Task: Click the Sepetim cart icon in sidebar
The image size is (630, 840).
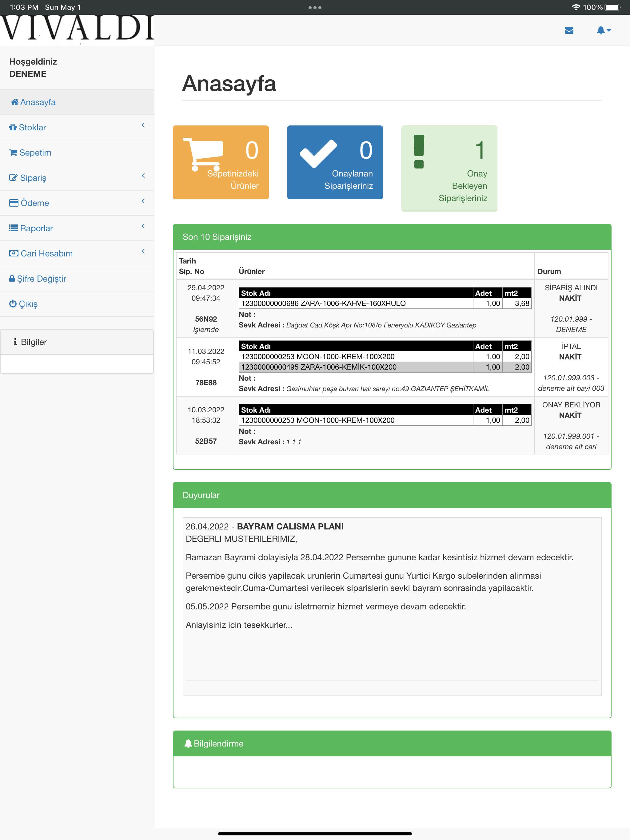Action: tap(13, 153)
